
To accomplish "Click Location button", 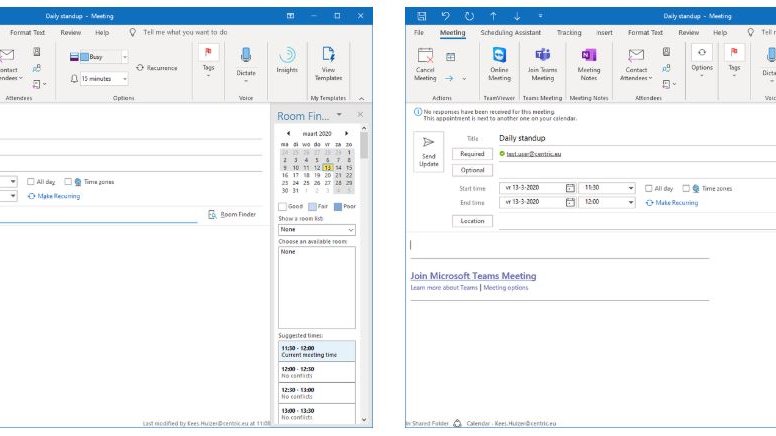I will [x=472, y=221].
